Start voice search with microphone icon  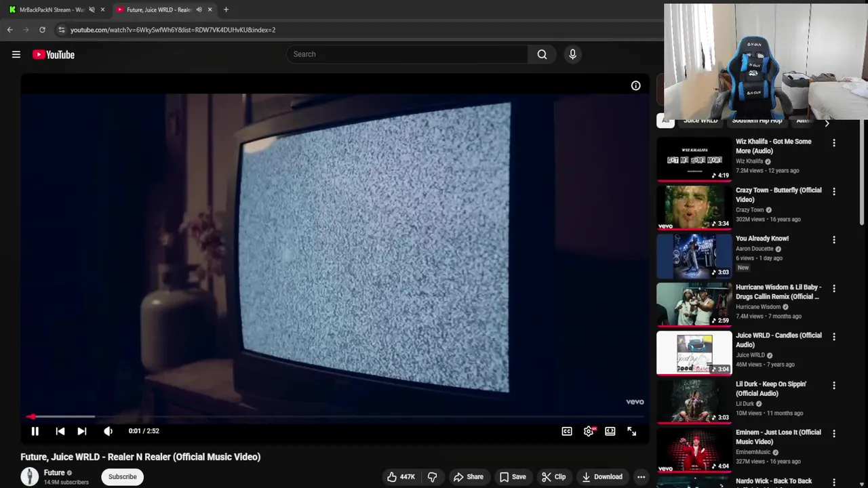tap(572, 54)
